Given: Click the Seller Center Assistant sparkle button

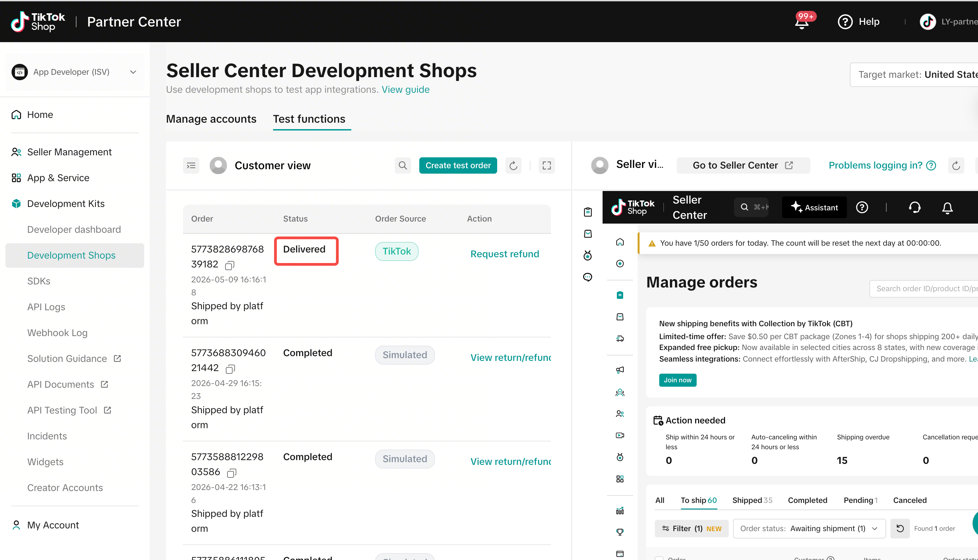Looking at the screenshot, I should point(814,208).
